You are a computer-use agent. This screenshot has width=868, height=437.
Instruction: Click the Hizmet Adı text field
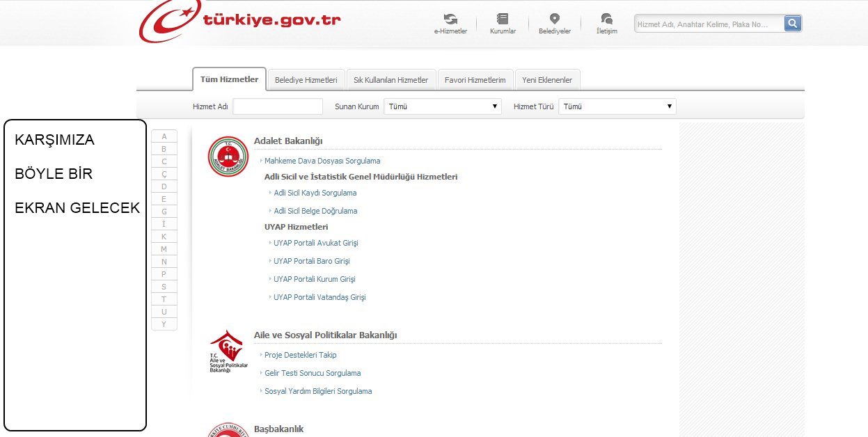(x=278, y=106)
